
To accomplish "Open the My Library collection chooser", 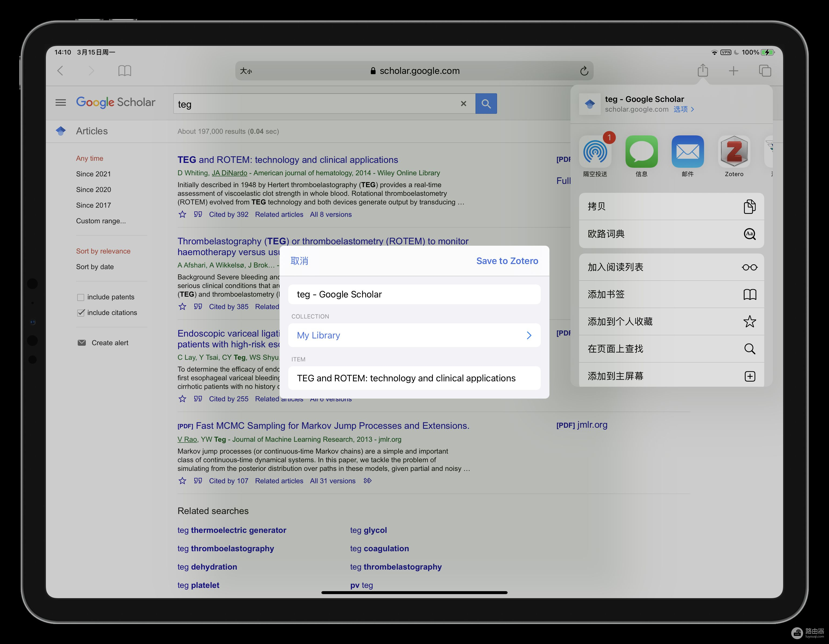I will [x=414, y=335].
